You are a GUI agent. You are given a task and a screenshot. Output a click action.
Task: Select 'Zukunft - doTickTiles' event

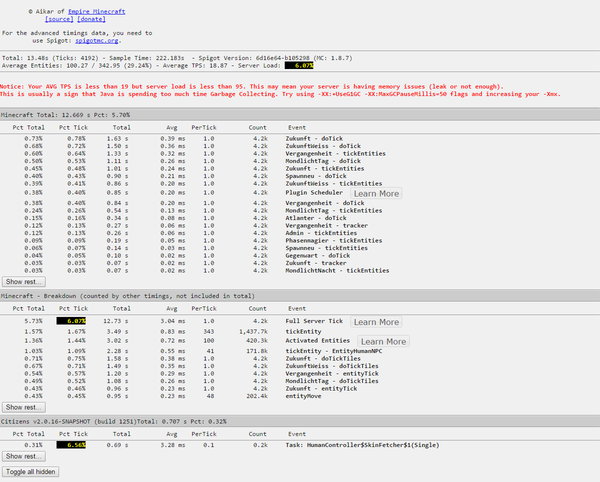click(323, 359)
